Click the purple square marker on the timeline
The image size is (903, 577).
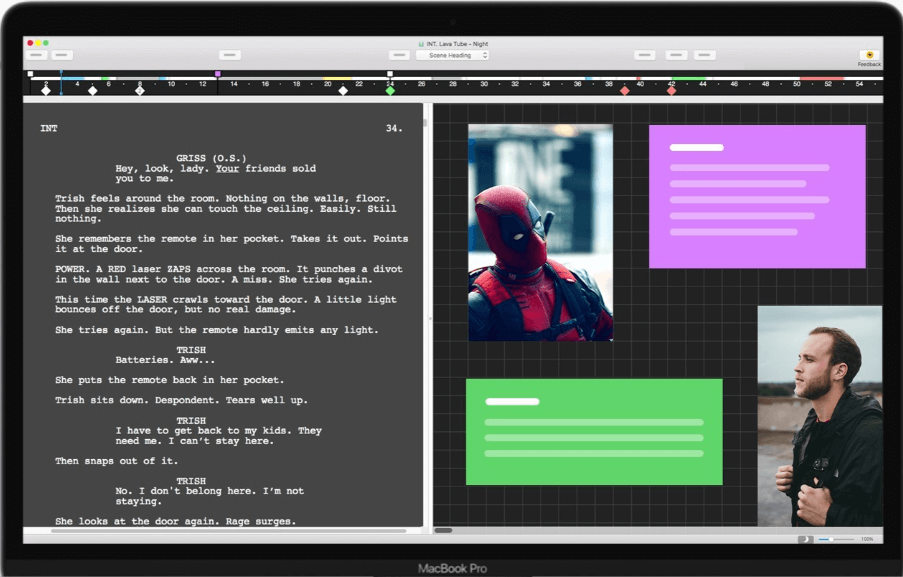point(218,74)
